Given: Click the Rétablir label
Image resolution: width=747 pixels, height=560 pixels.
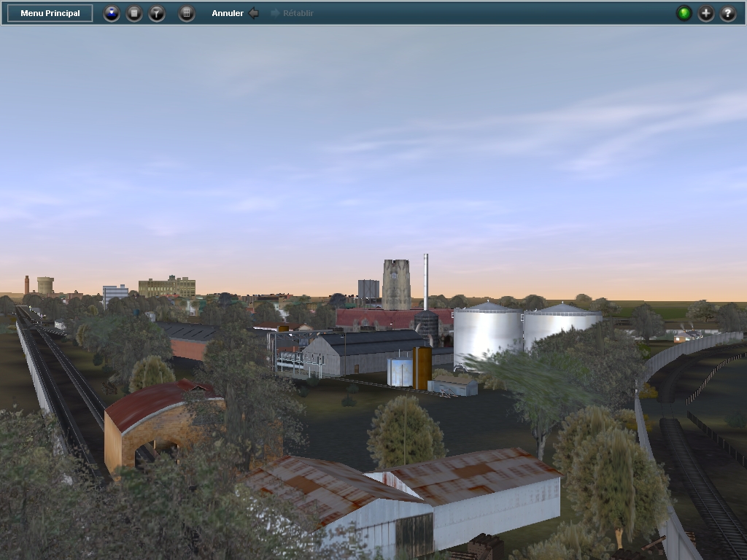Looking at the screenshot, I should [x=298, y=13].
